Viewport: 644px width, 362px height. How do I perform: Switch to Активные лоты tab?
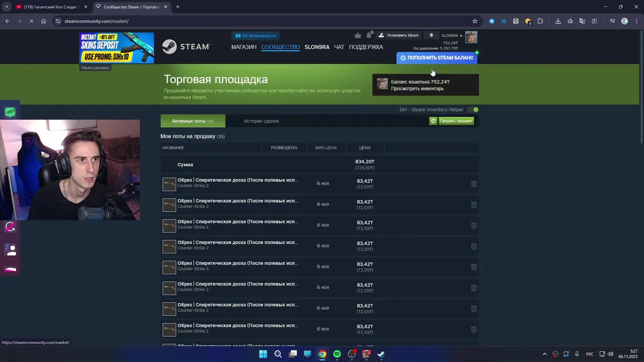(x=193, y=121)
